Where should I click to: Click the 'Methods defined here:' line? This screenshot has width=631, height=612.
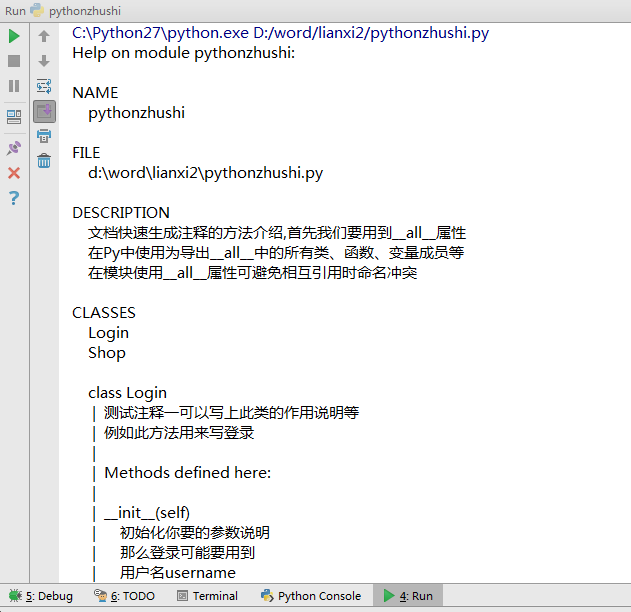[188, 473]
